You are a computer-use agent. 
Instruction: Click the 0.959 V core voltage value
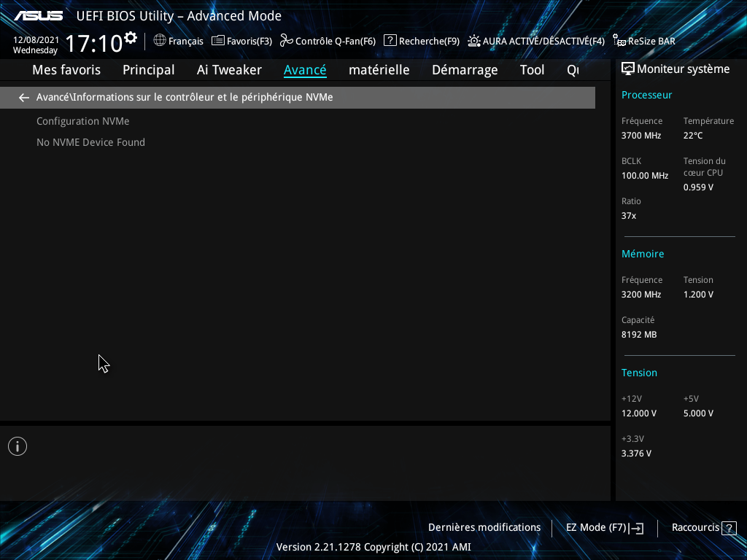[698, 187]
